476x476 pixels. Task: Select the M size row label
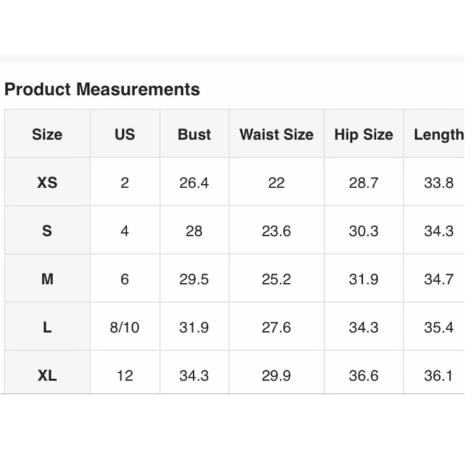(47, 279)
